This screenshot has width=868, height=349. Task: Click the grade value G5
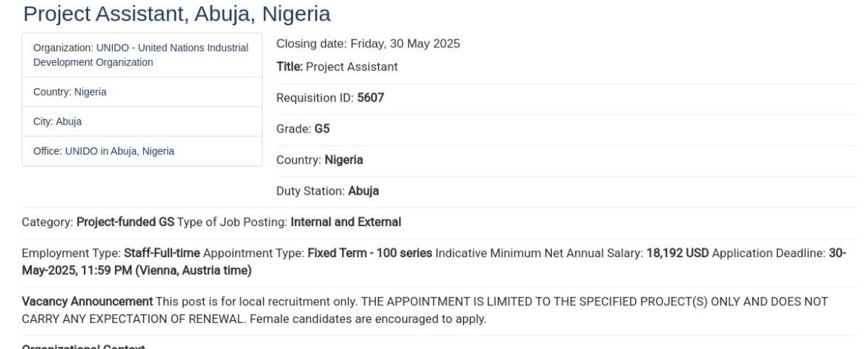click(322, 130)
